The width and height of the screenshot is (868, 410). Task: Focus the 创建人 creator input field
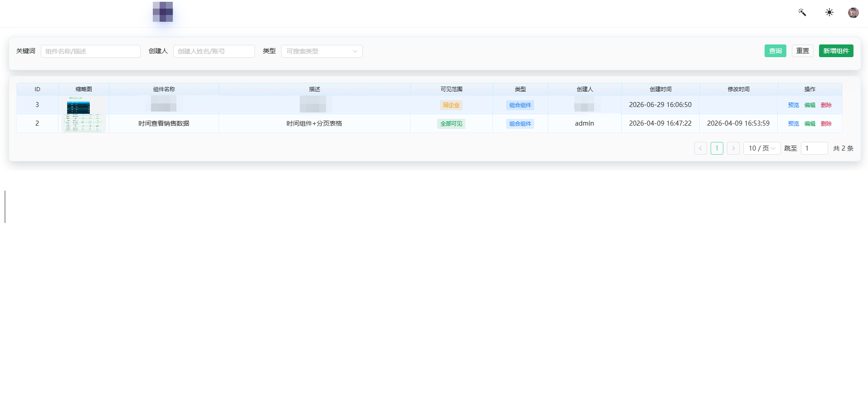click(x=214, y=51)
